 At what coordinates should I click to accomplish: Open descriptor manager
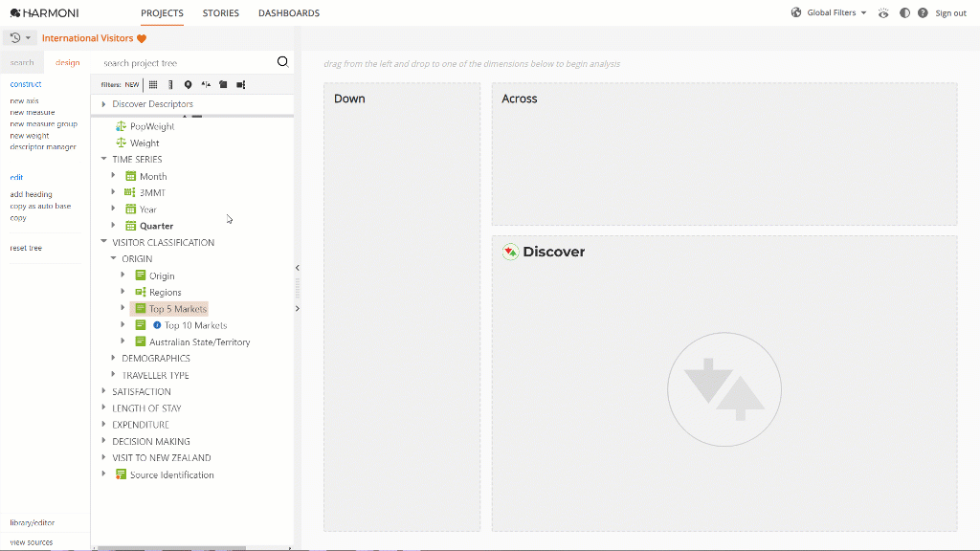click(43, 146)
